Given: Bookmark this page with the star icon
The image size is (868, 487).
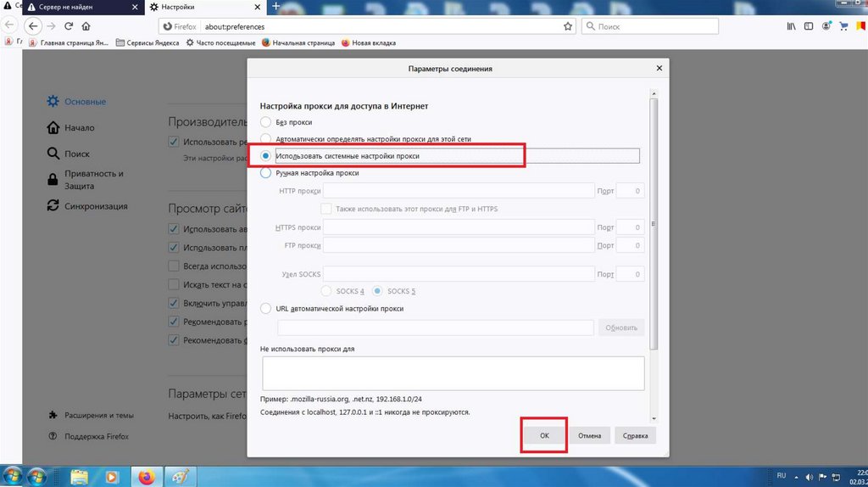Looking at the screenshot, I should click(x=567, y=26).
